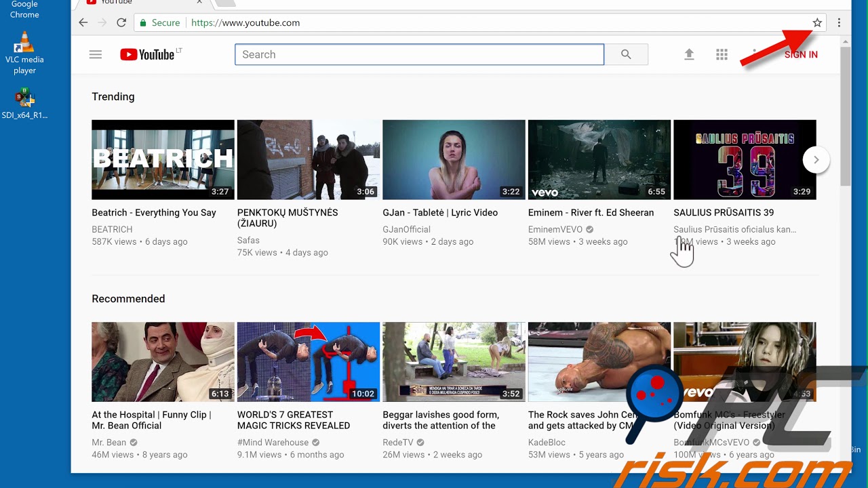Open VLC media player desktop icon
The width and height of the screenshot is (868, 488).
point(24,53)
